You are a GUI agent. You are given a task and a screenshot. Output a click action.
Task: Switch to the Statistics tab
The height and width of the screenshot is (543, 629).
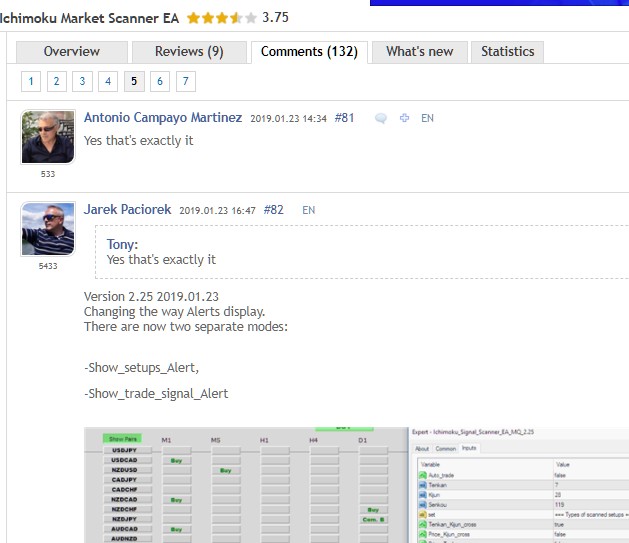click(507, 52)
